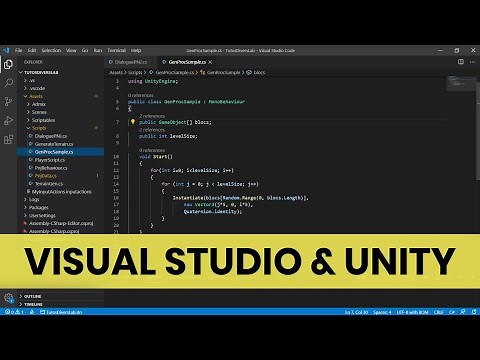The image size is (480, 360).
Task: Click the Scripts breadcrumb segment
Action: click(135, 72)
